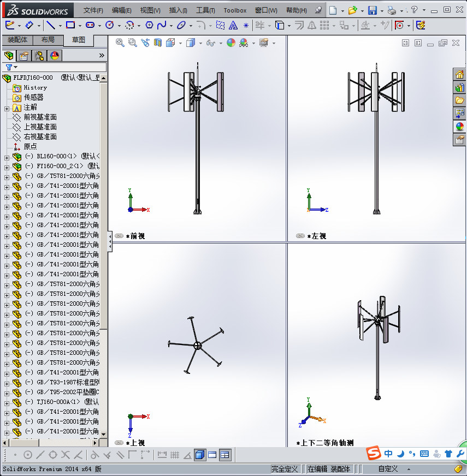This screenshot has width=467, height=476.
Task: Open the ConfigurationManager tab icon
Action: click(39, 55)
